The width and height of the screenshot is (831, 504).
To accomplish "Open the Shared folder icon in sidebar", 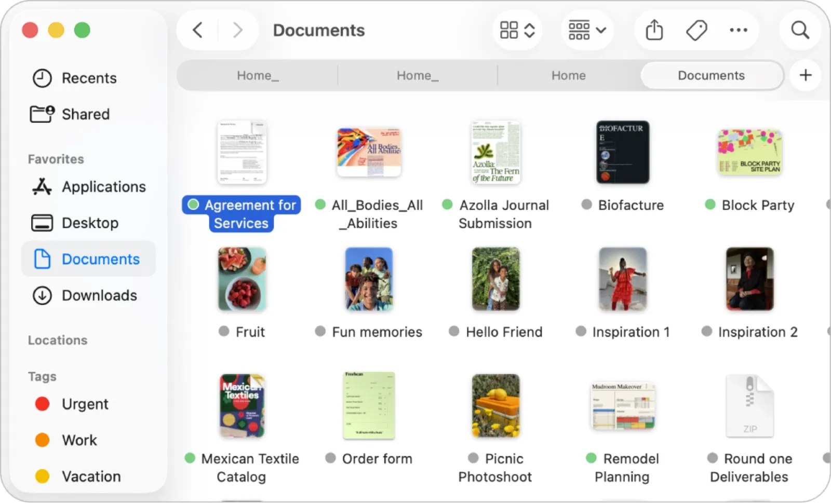I will coord(42,114).
